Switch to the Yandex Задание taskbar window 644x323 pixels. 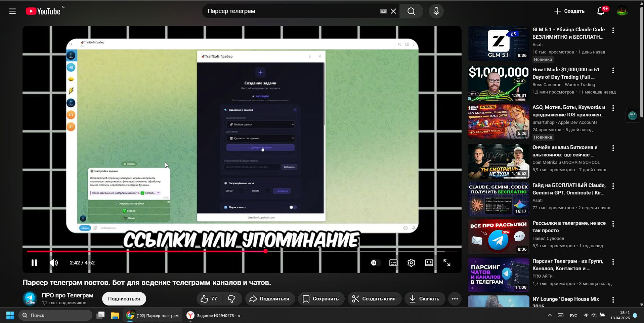coord(214,315)
